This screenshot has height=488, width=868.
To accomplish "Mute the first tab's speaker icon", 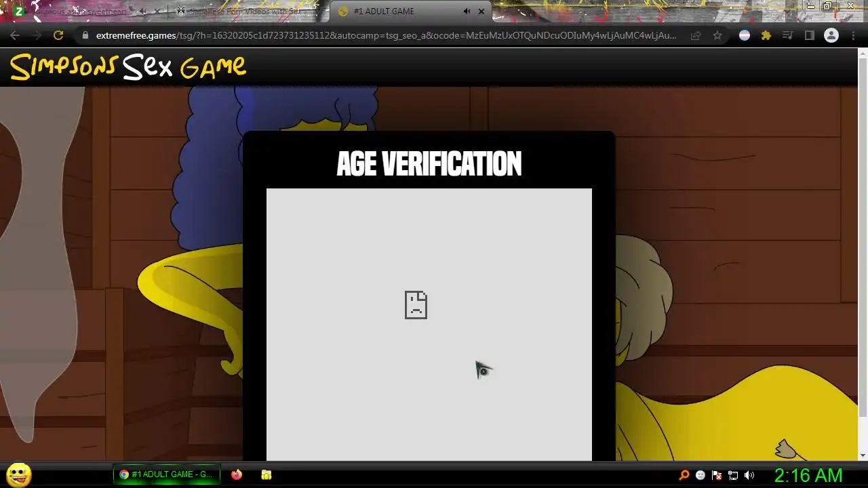I will tap(143, 12).
